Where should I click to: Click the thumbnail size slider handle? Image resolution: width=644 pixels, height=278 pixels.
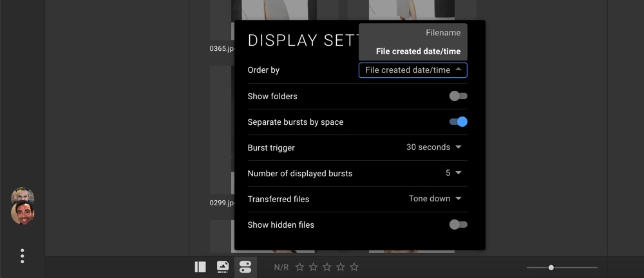(551, 267)
